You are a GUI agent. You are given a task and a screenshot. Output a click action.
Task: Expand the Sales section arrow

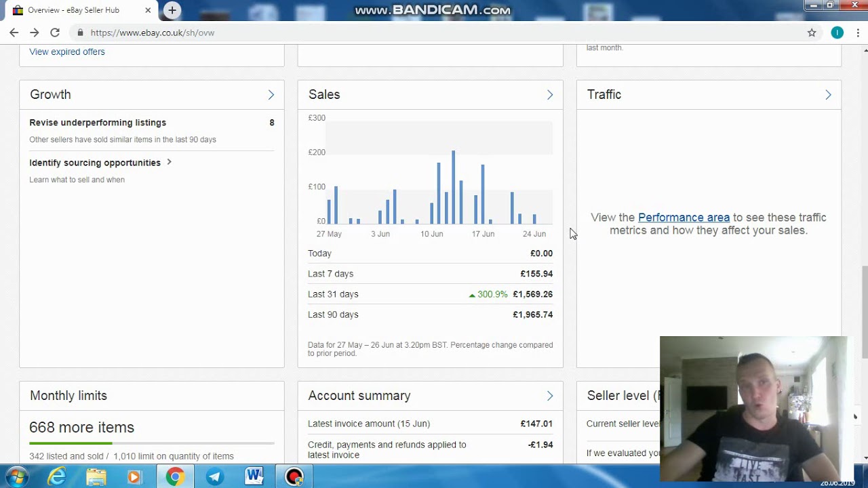[550, 95]
